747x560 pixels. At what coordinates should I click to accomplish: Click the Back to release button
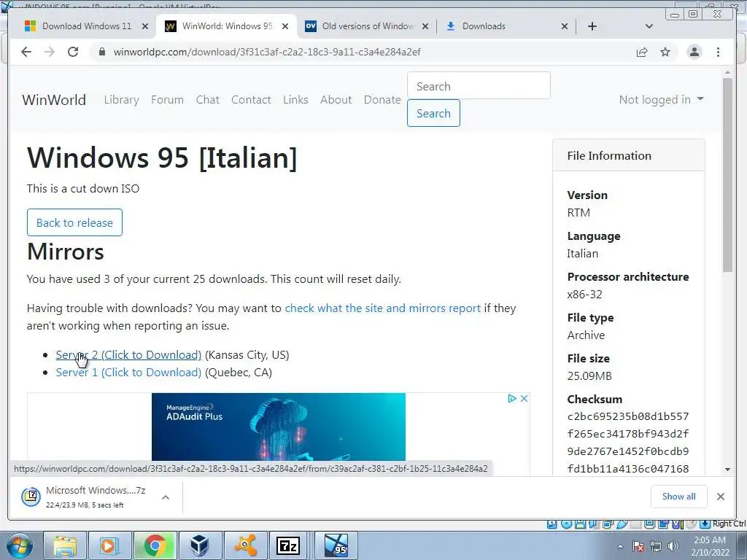pos(75,222)
